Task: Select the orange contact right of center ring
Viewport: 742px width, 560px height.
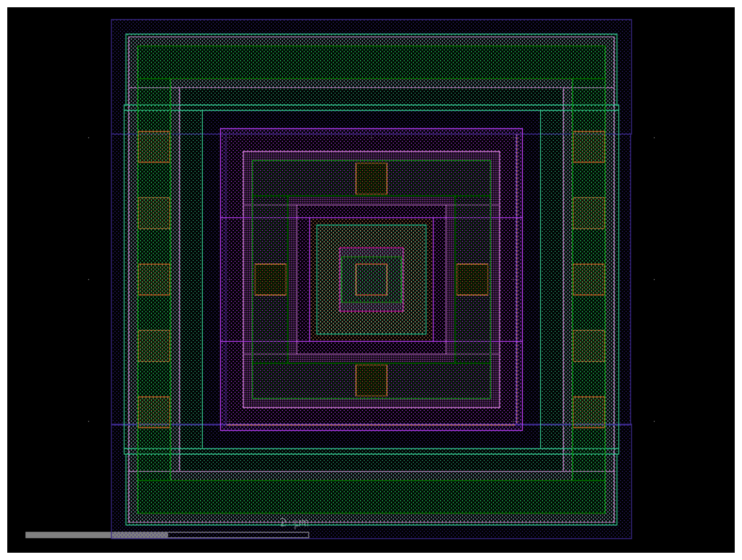Action: pos(472,279)
